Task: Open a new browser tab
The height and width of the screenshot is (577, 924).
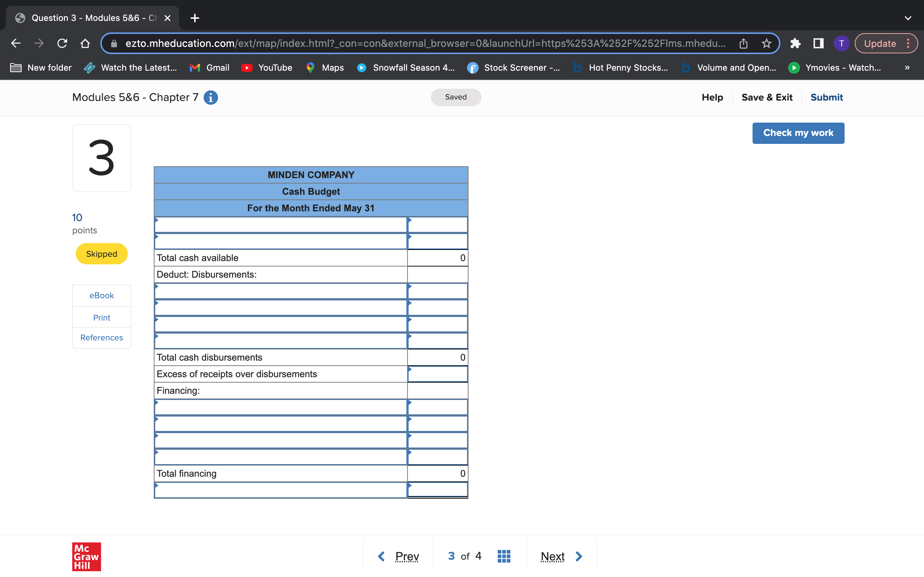Action: (x=195, y=18)
